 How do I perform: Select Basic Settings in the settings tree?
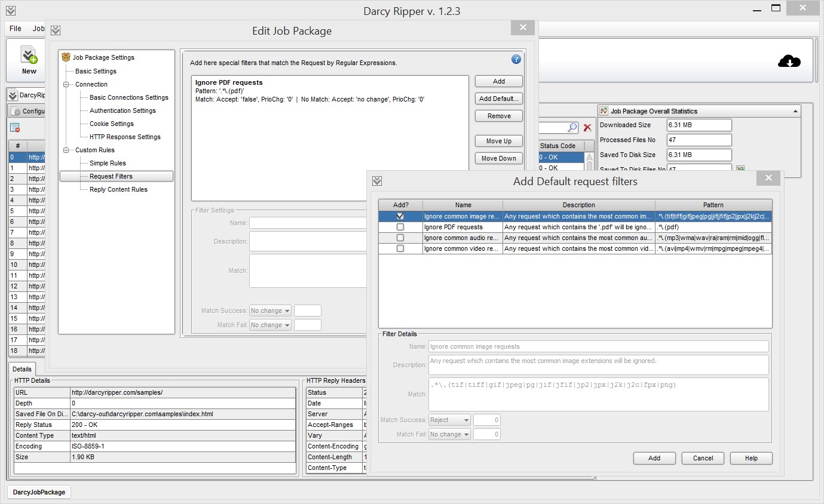96,71
